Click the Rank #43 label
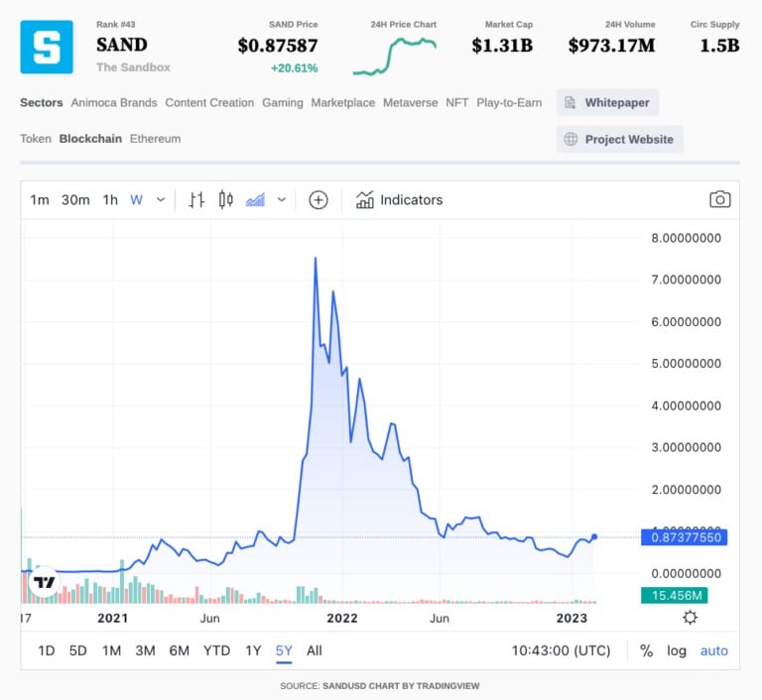The width and height of the screenshot is (762, 700). (x=116, y=24)
